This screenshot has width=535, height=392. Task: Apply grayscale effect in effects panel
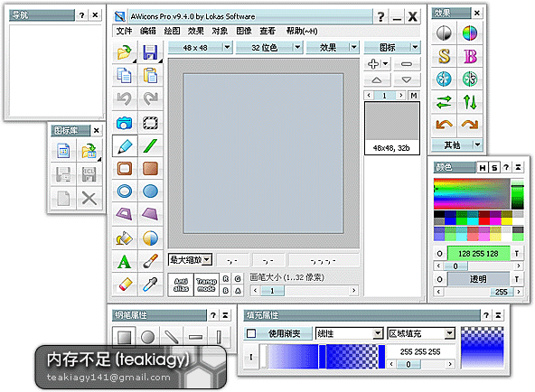coord(444,33)
